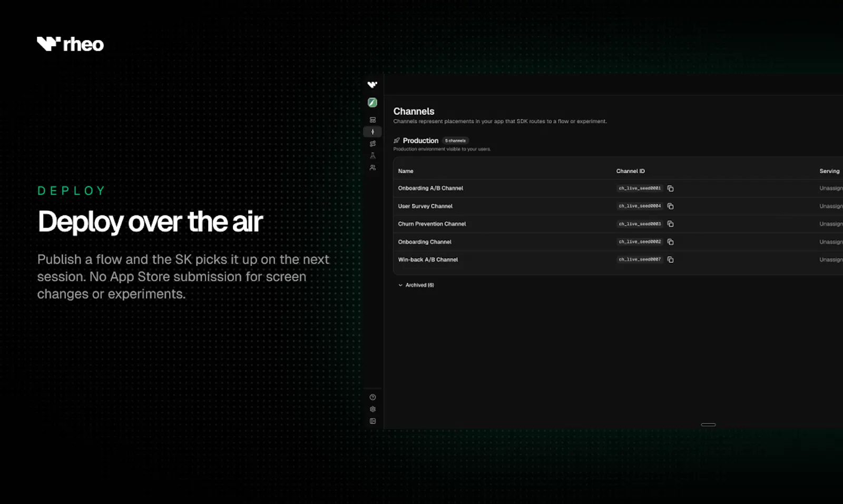Open the Win-back A/B Channel row
The image size is (843, 504).
tap(618, 260)
